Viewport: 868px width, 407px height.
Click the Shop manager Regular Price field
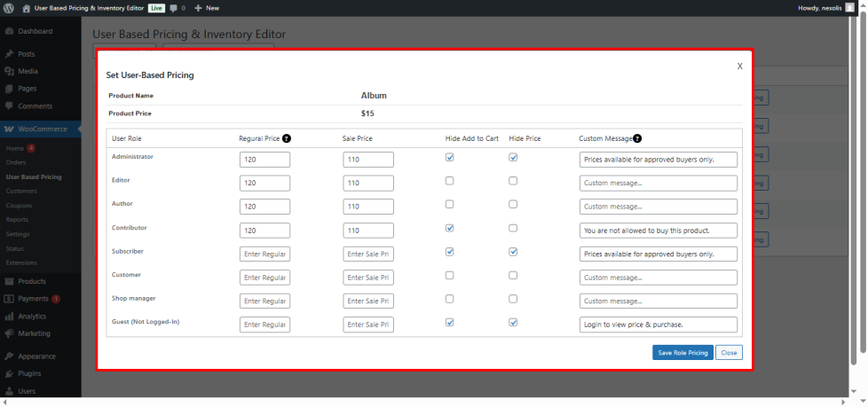coord(264,301)
